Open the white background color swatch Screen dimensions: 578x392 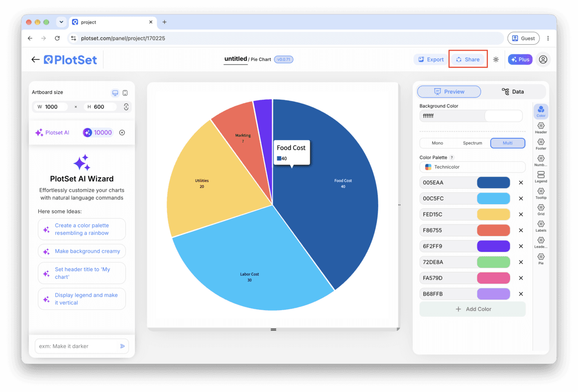tap(503, 116)
